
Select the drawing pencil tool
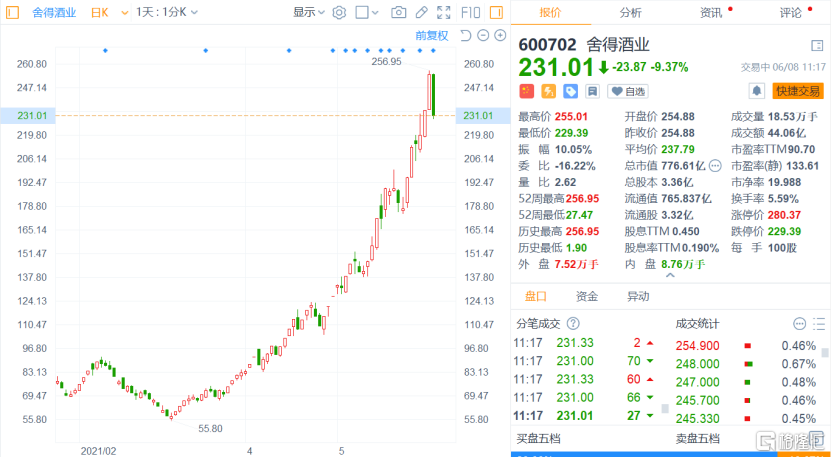click(x=421, y=12)
